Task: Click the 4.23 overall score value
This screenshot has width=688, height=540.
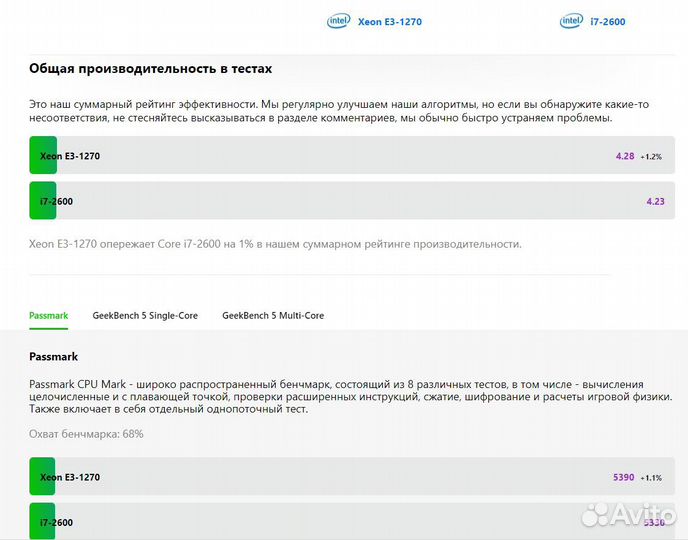Action: pyautogui.click(x=655, y=201)
